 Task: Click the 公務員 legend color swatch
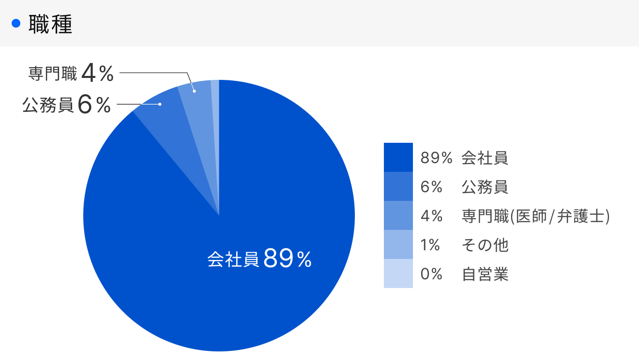(x=398, y=186)
